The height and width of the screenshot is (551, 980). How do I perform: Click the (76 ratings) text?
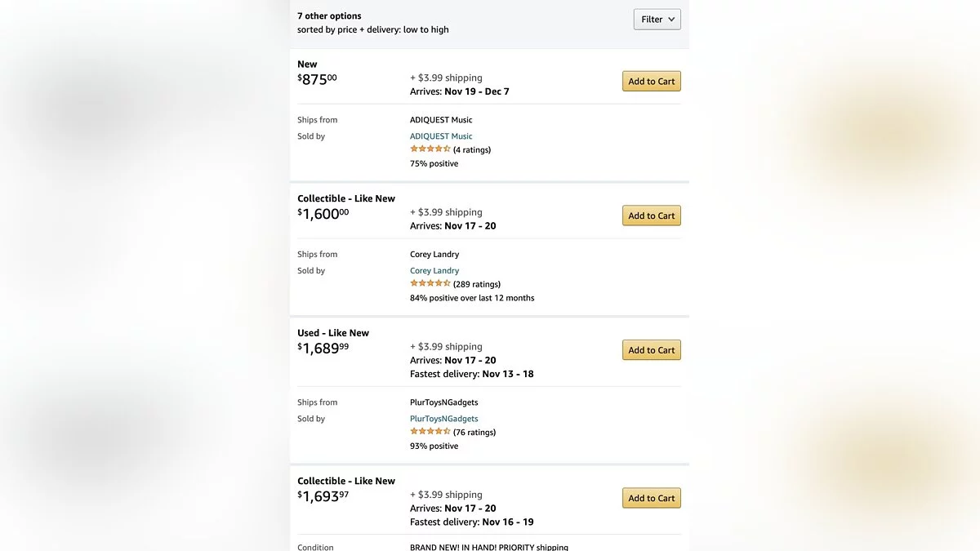point(474,433)
